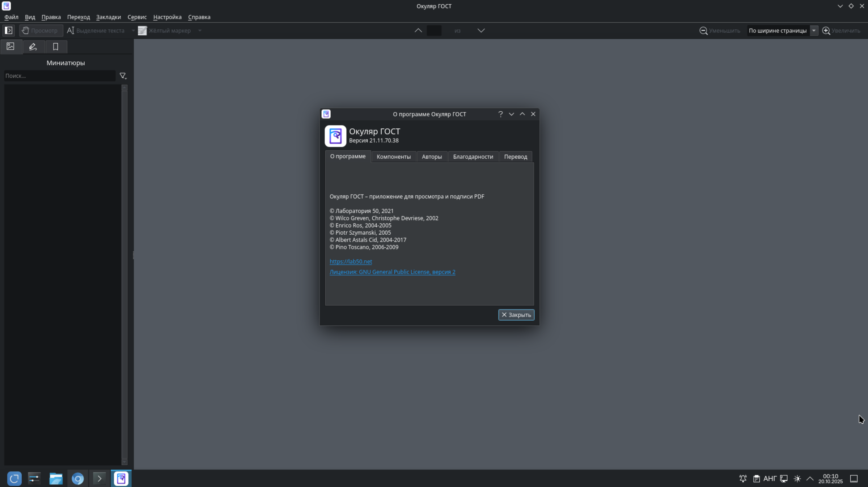
Task: Click the thumbnails panel vertical scrollbar
Action: [124, 275]
